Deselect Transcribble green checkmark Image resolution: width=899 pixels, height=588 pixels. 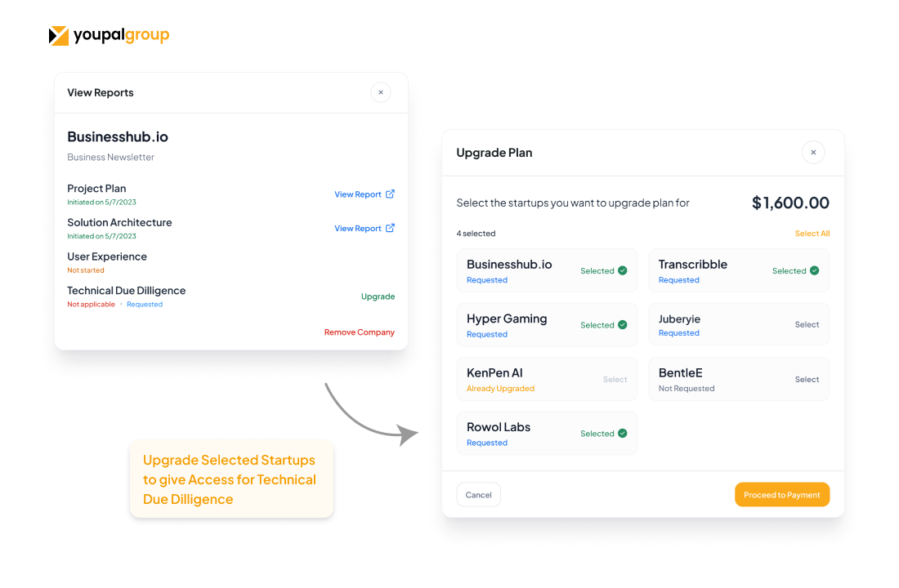814,270
